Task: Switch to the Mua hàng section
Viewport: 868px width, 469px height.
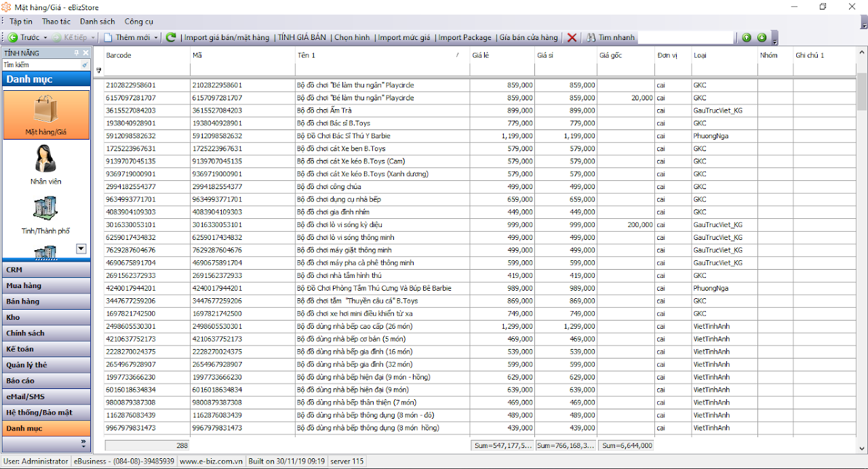Action: tap(46, 285)
